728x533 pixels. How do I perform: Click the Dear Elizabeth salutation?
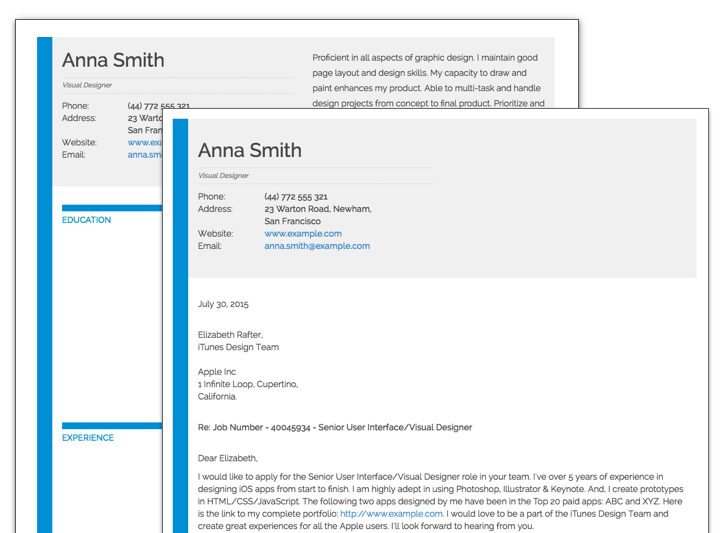(x=228, y=458)
